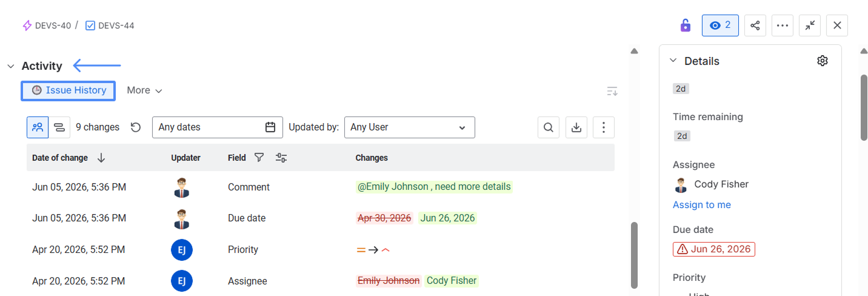Open the Details panel settings gear
Image resolution: width=868 pixels, height=296 pixels.
click(x=823, y=61)
